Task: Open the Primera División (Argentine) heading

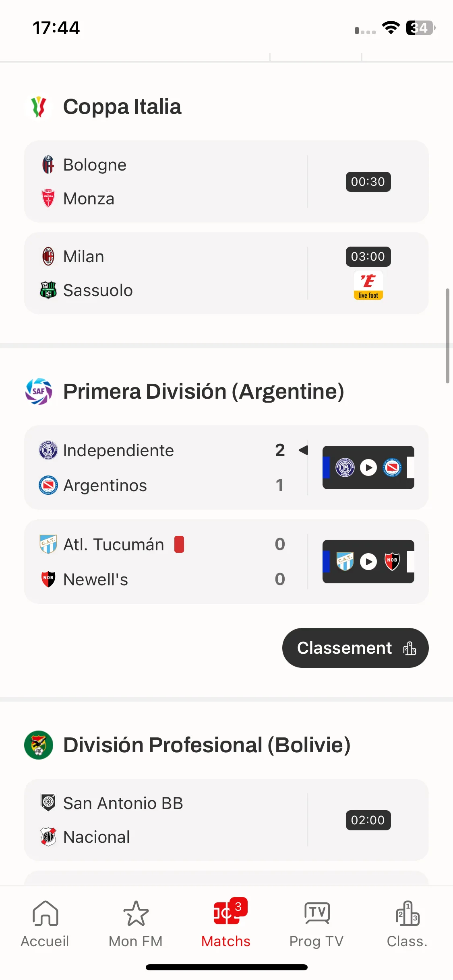Action: pyautogui.click(x=204, y=391)
